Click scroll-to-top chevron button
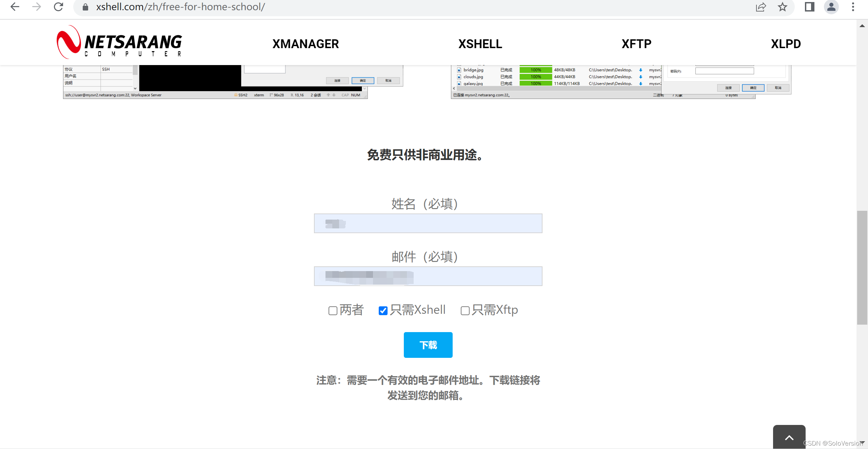 [789, 437]
